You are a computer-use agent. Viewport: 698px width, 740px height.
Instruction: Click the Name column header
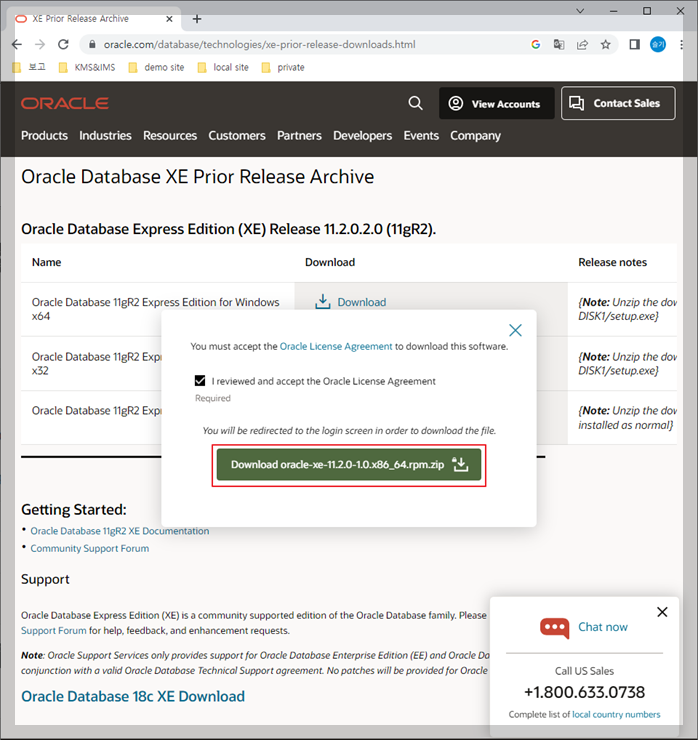coord(46,262)
